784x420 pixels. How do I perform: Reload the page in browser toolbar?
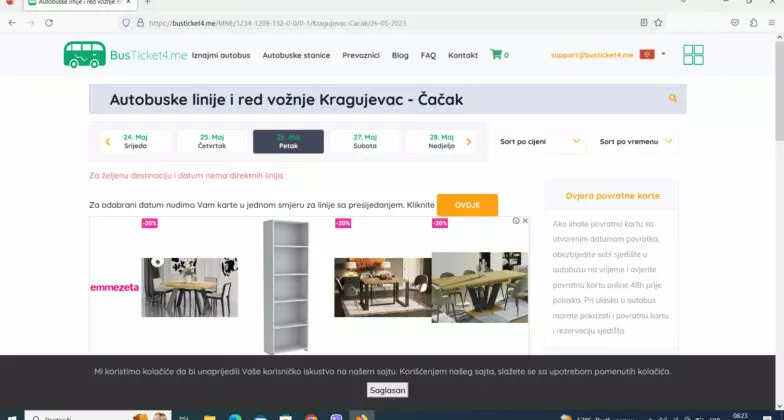(51, 22)
